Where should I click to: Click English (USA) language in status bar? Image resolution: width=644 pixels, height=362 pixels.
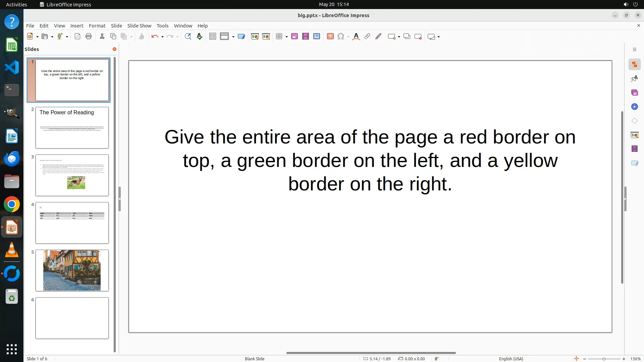click(x=511, y=359)
